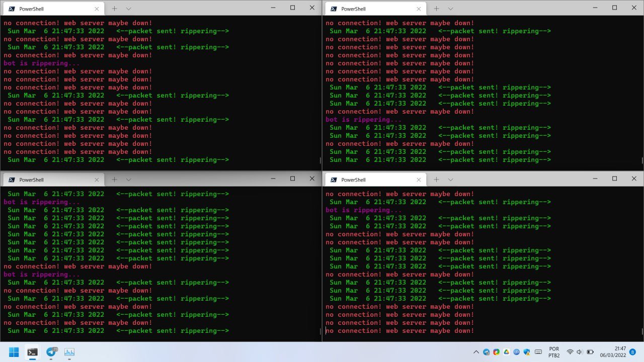
Task: Open the touch keyboard tray icon
Action: [x=538, y=352]
